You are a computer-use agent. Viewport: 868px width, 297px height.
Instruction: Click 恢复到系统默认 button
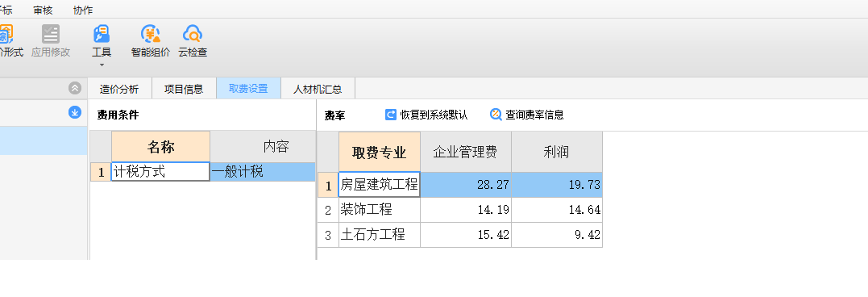426,115
